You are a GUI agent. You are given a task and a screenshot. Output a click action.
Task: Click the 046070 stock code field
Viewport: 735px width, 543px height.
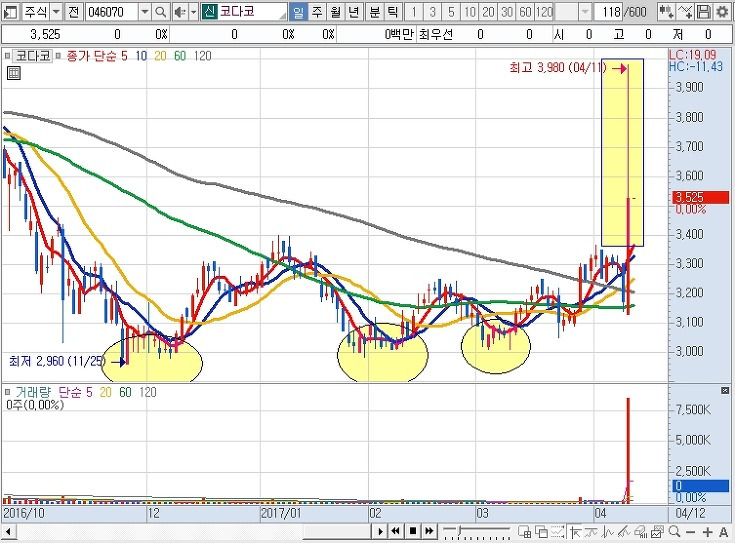[112, 12]
